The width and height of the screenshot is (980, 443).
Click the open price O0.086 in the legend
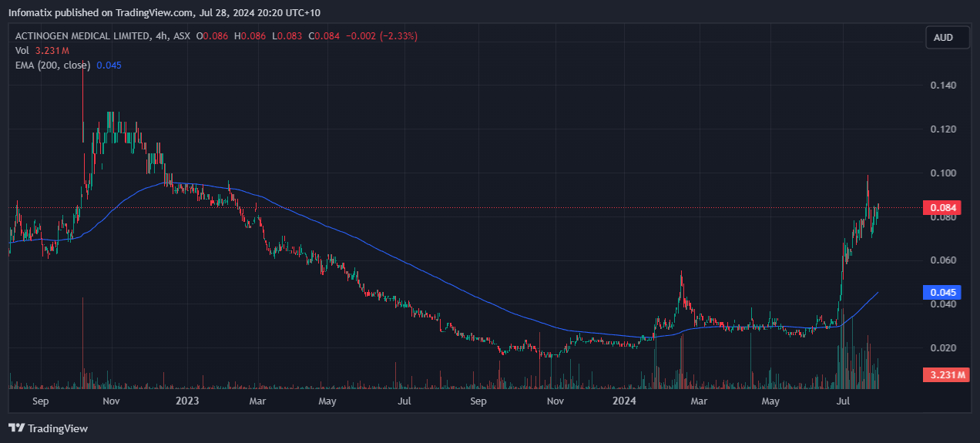(x=213, y=36)
